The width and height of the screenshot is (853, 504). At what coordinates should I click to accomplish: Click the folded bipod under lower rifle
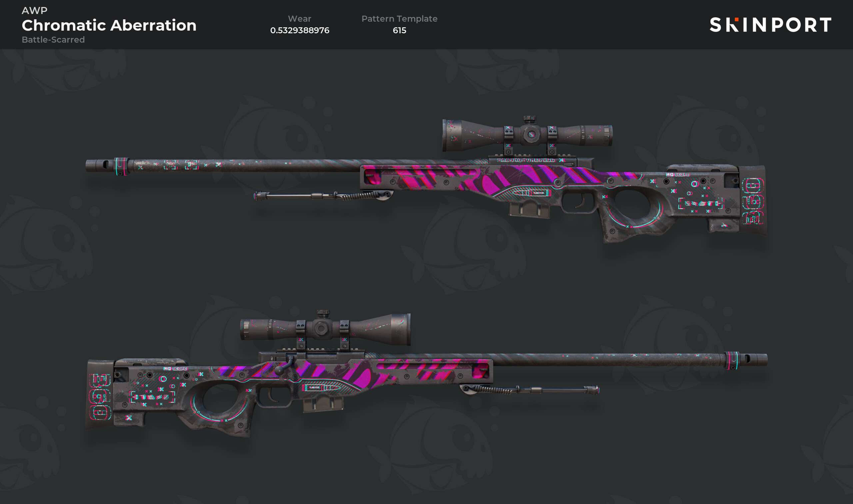(x=529, y=389)
